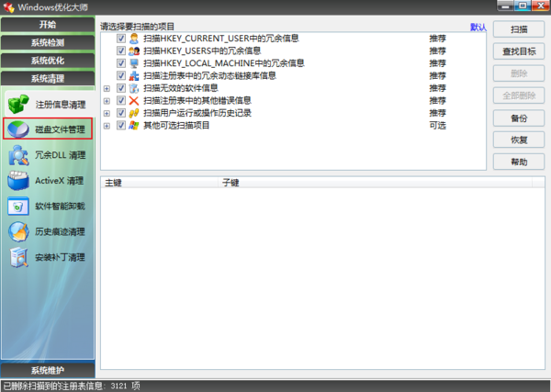The width and height of the screenshot is (551, 392).
Task: Click the 可选 label of 其他可选扫描项目
Action: click(x=437, y=126)
